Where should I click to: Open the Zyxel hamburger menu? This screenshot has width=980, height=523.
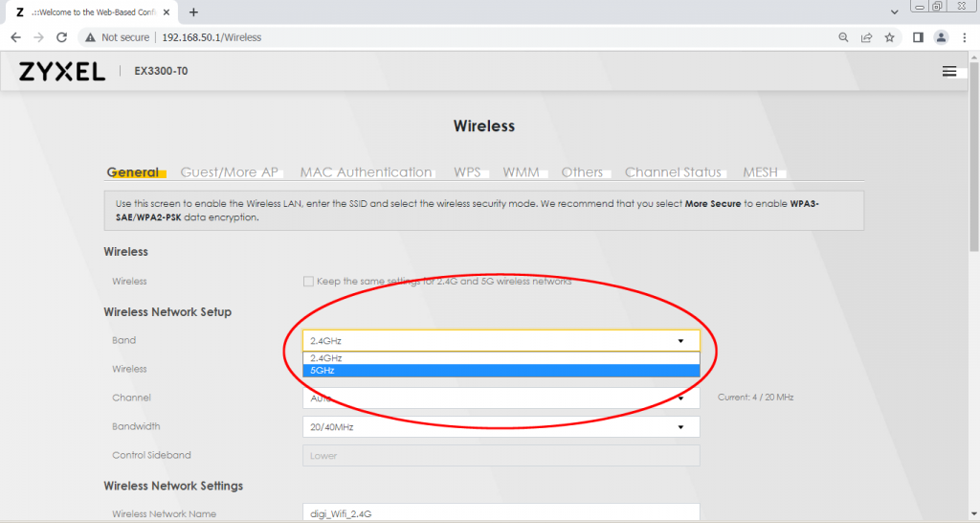tap(949, 71)
